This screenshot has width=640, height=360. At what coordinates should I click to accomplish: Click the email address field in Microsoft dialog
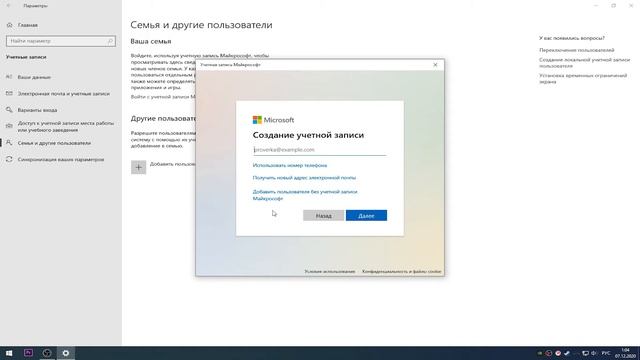(x=319, y=150)
